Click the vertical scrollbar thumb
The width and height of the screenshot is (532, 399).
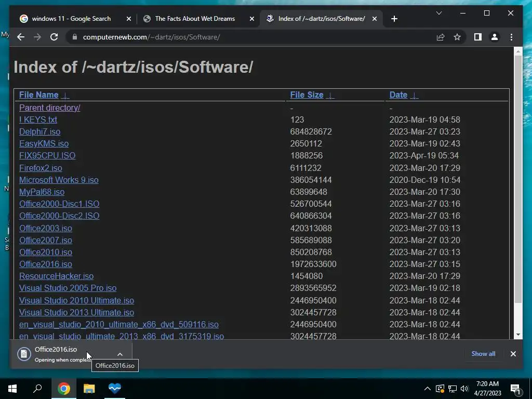coord(518,179)
